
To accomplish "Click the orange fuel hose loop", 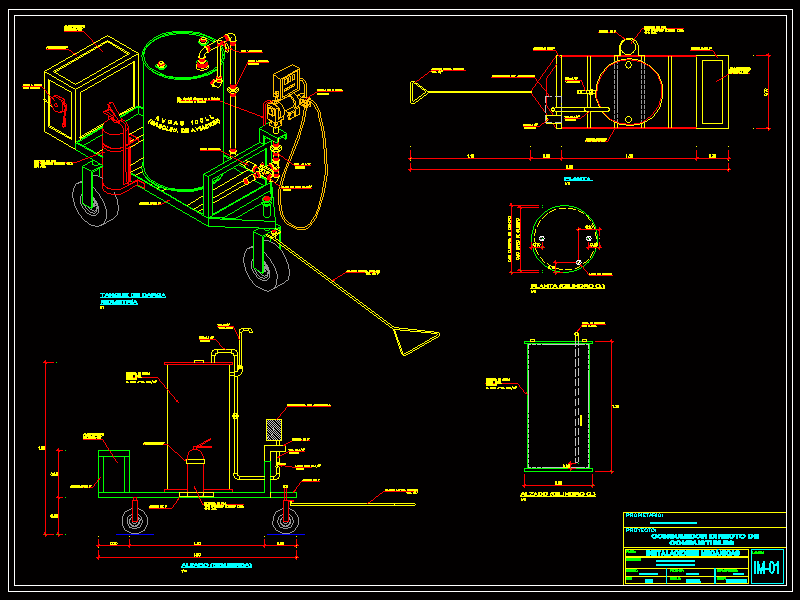I will click(x=309, y=170).
